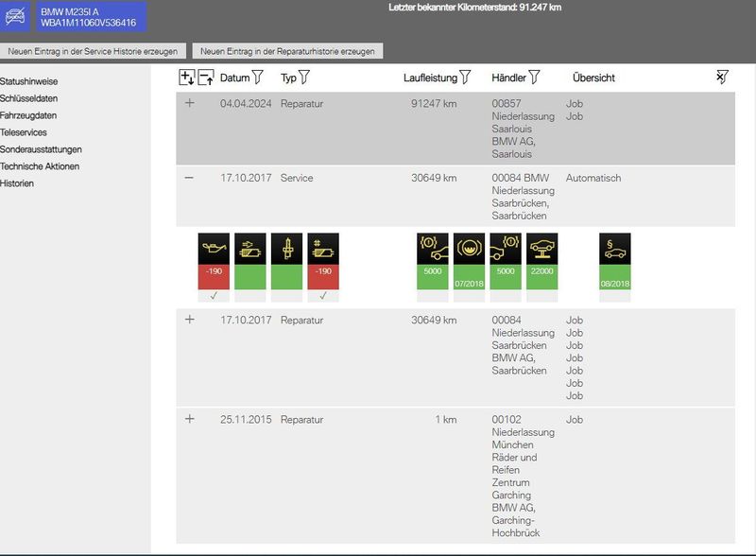
Task: Click Letzter bekannter Kilometerstand text
Action: coord(475,8)
